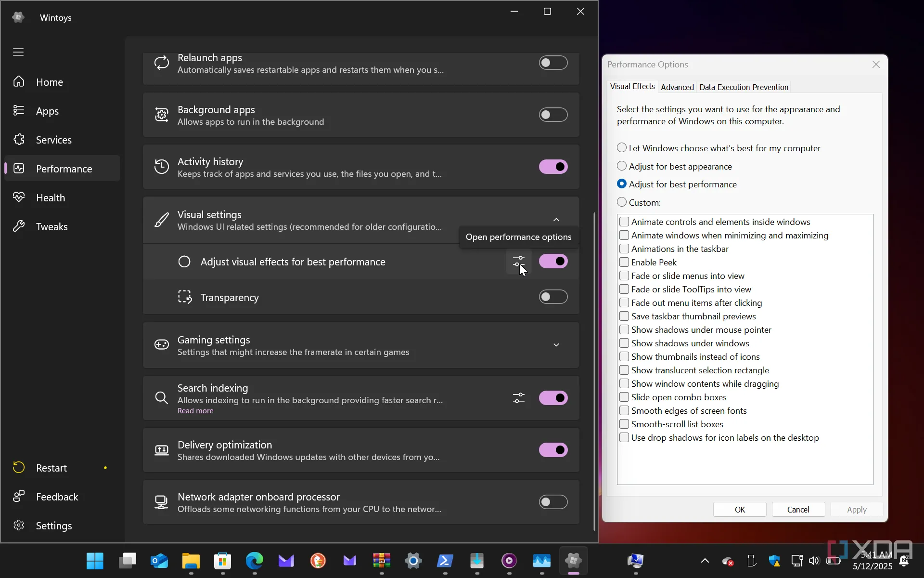The image size is (924, 578).
Task: Open Wintoys Settings in sidebar
Action: 53,525
